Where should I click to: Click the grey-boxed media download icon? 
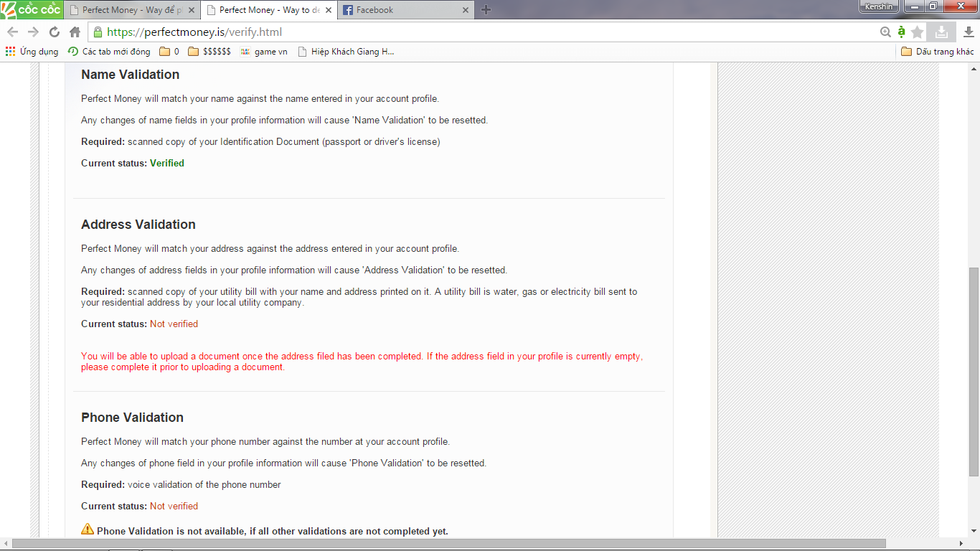click(941, 32)
